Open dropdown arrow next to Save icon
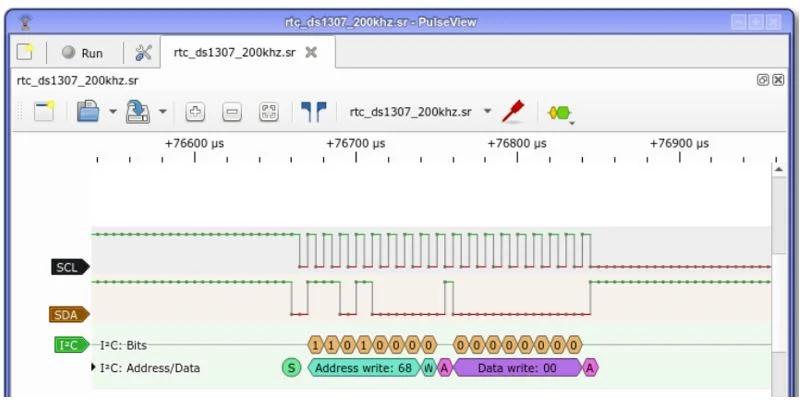Screen dimensions: 804x408 click(x=162, y=112)
